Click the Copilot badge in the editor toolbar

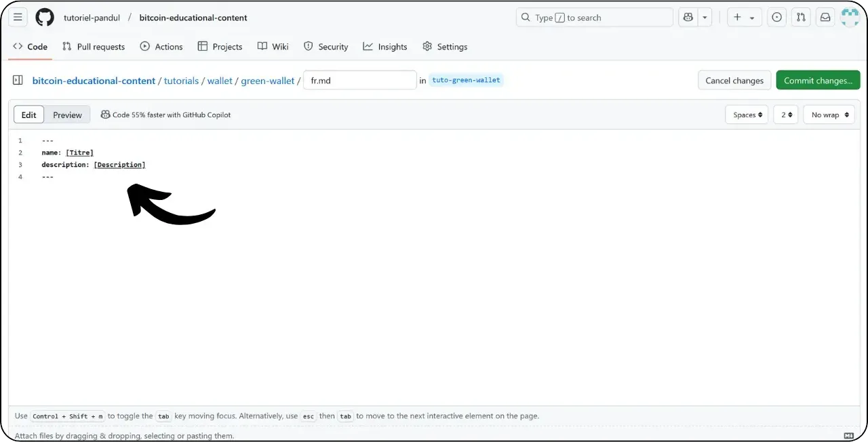[166, 115]
